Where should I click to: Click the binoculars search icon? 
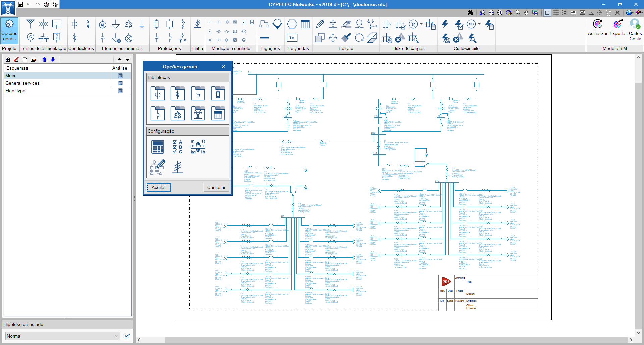pyautogui.click(x=470, y=13)
